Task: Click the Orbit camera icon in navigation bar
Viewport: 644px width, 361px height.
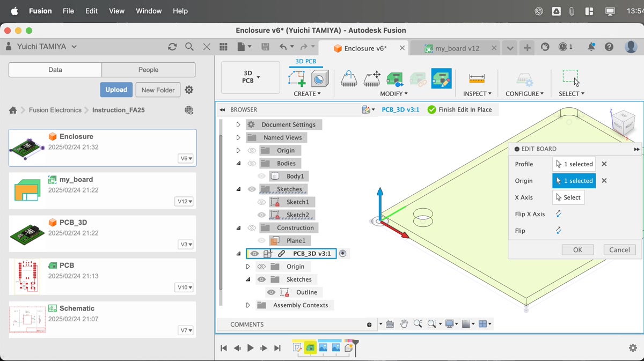Action: click(390, 324)
